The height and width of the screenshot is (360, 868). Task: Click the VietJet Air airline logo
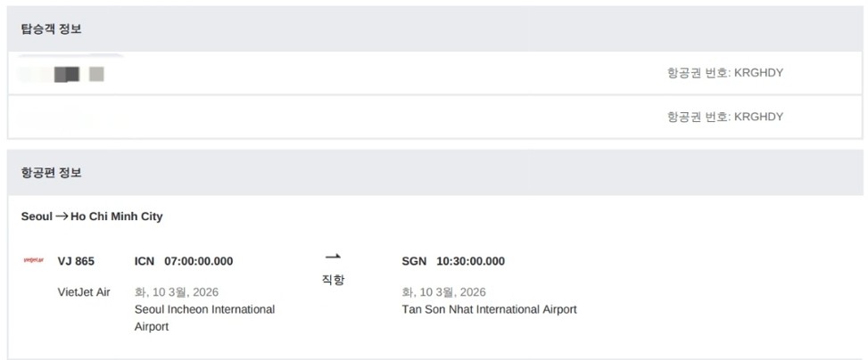click(33, 261)
